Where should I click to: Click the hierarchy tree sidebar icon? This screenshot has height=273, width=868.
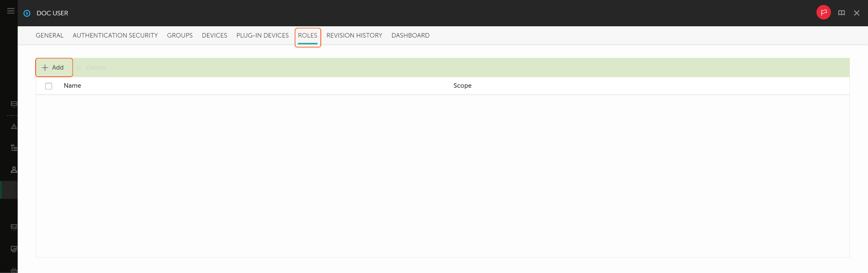[14, 148]
